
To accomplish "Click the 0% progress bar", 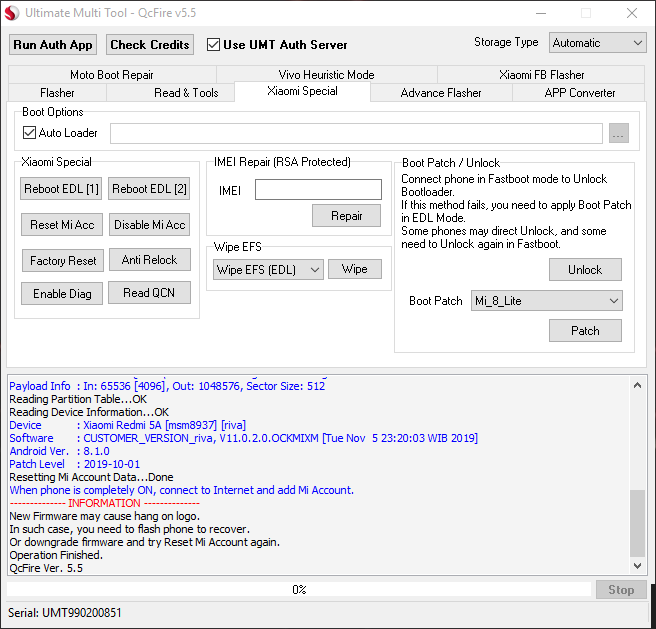I will 299,589.
